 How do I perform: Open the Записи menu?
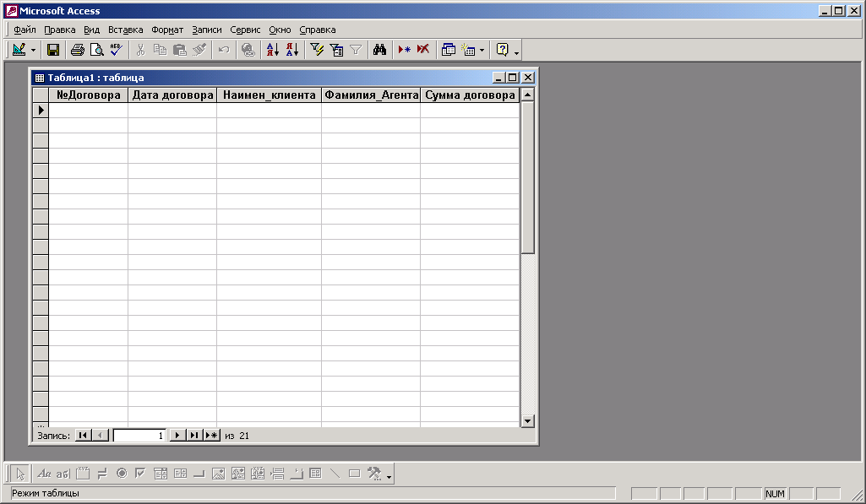click(207, 30)
